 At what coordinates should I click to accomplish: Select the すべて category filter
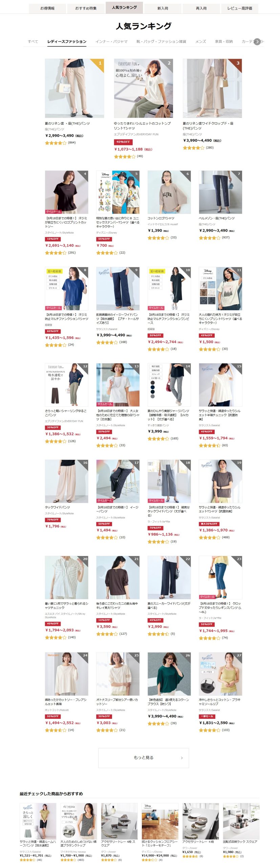coord(33,42)
